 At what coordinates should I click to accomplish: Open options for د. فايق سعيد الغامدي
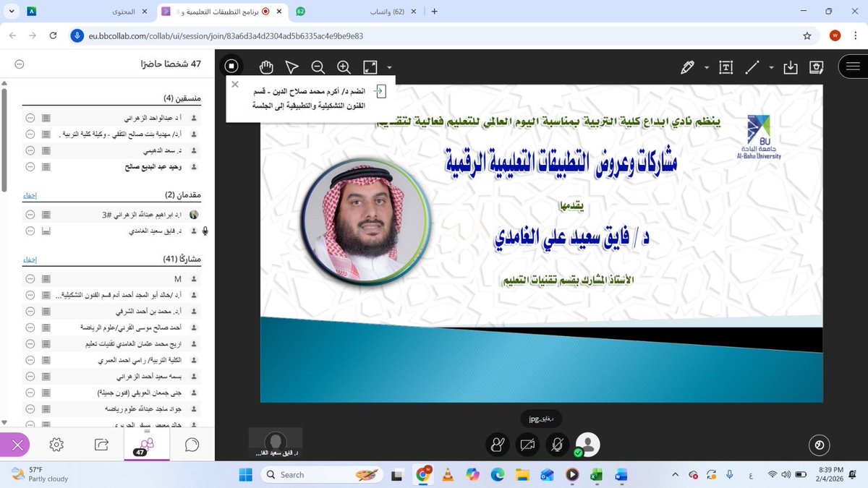[x=30, y=231]
